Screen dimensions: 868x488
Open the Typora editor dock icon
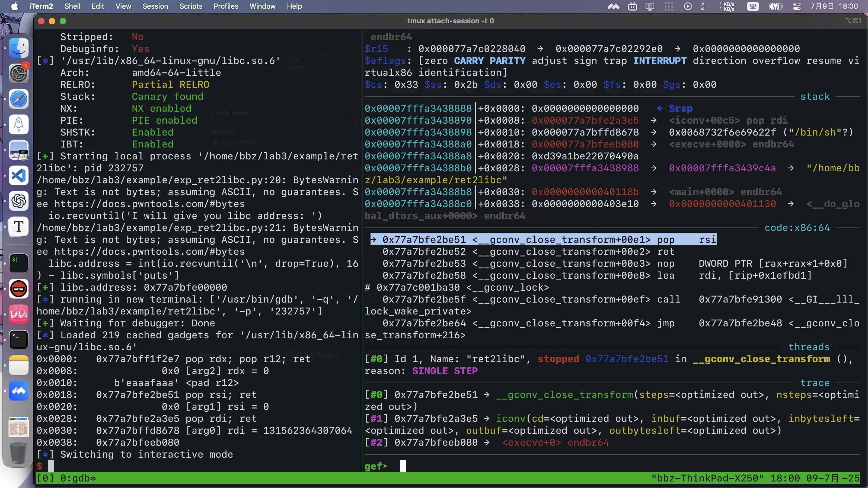point(18,226)
